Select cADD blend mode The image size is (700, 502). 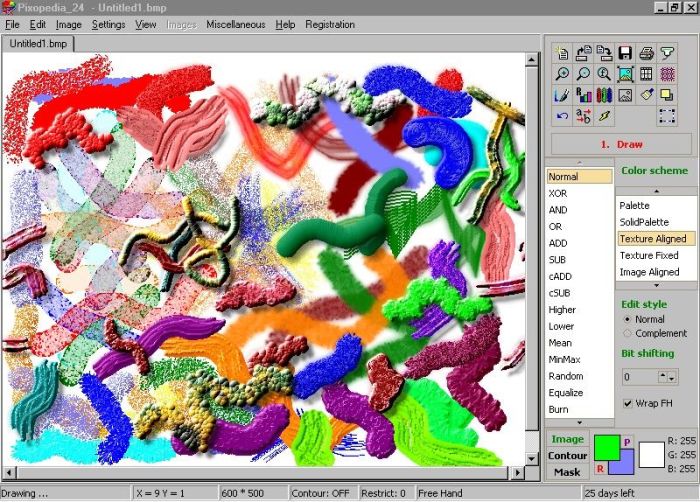click(579, 276)
